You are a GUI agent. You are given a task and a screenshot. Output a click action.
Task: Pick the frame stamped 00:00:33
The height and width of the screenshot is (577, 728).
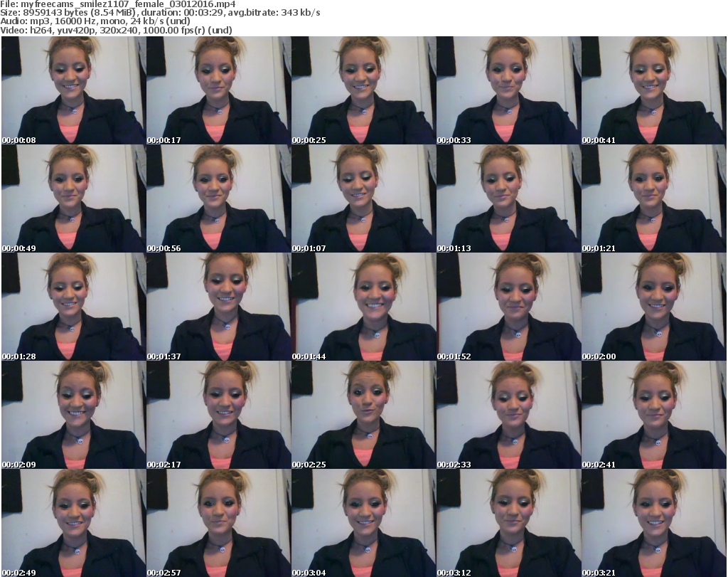[508, 90]
